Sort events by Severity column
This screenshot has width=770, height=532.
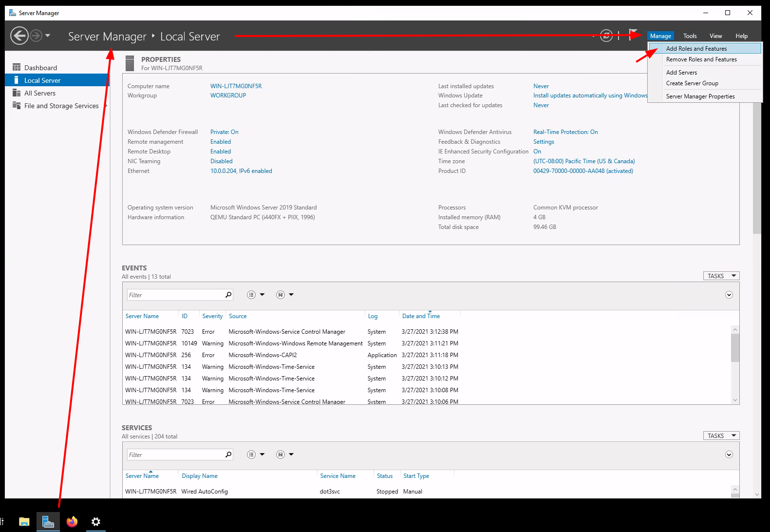212,316
